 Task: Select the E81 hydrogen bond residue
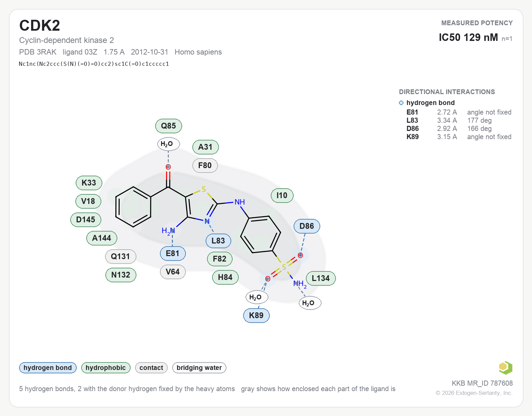173,253
